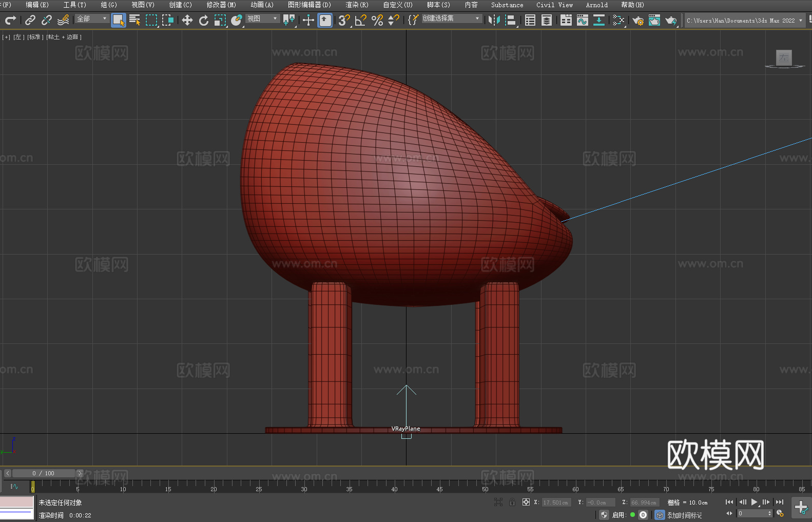Step time slider back with left arrow
This screenshot has height=522, width=812.
(7, 473)
